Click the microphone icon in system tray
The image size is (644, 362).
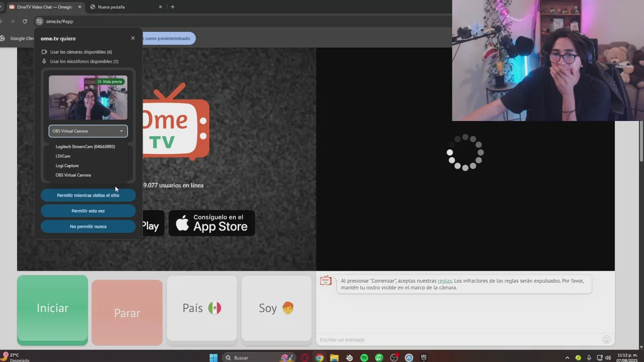click(589, 357)
